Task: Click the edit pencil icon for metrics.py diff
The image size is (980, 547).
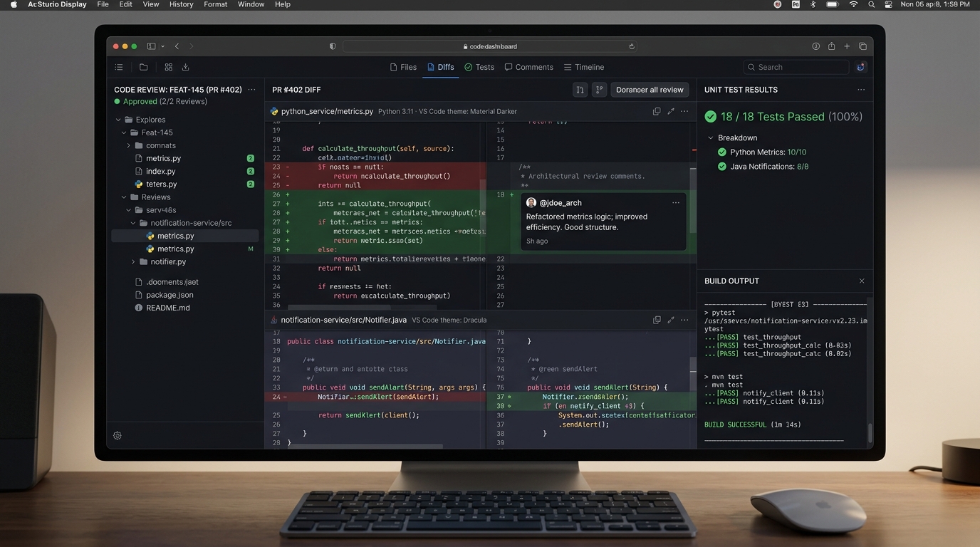Action: [x=671, y=111]
